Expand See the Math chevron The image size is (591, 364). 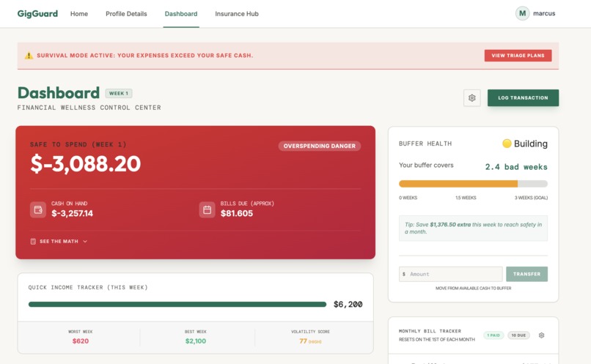[x=85, y=241]
